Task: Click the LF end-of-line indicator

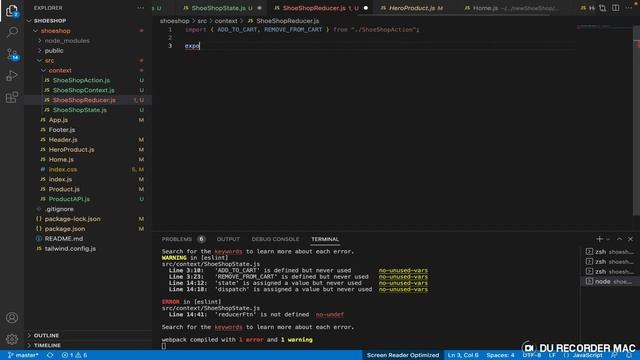Action: pyautogui.click(x=552, y=355)
